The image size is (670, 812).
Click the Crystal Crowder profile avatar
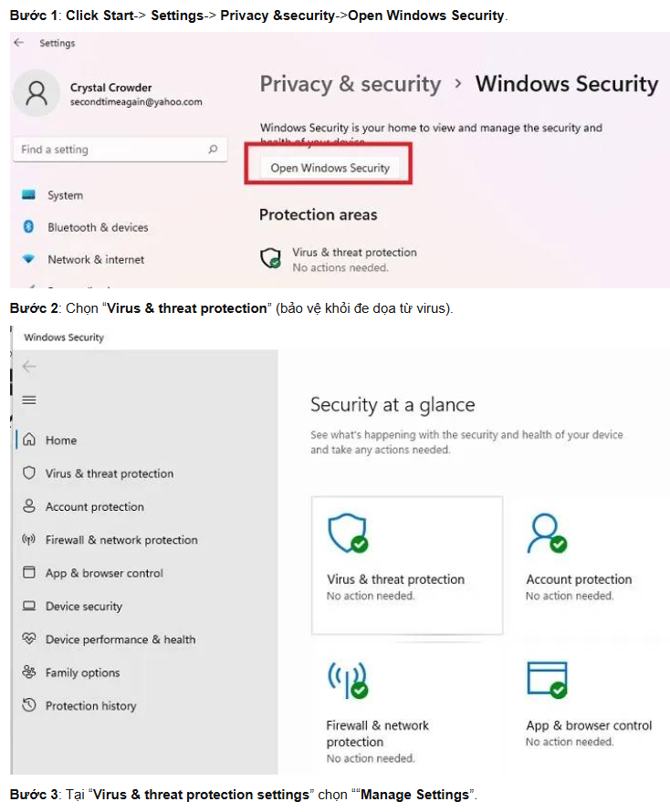tap(38, 94)
